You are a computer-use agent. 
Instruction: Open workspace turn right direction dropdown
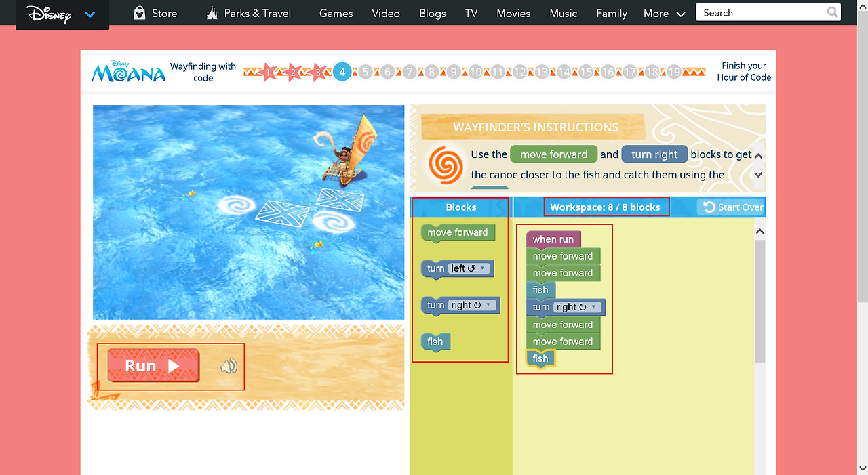coord(578,307)
